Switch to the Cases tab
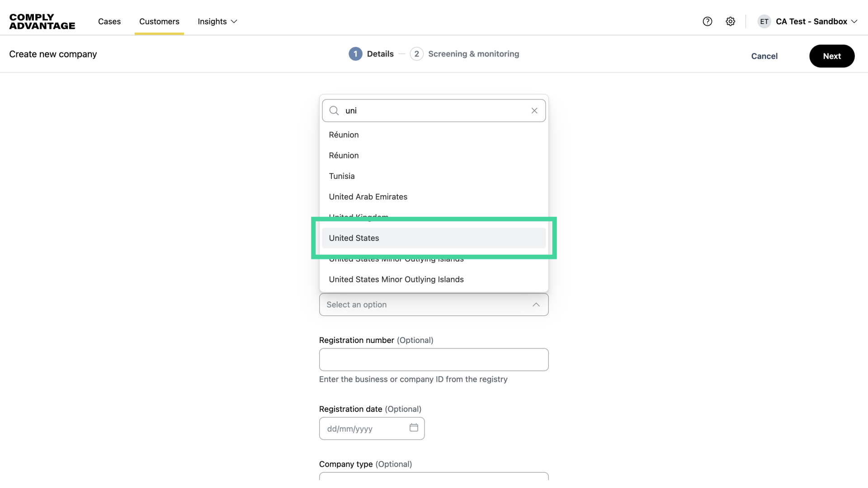 click(x=109, y=21)
